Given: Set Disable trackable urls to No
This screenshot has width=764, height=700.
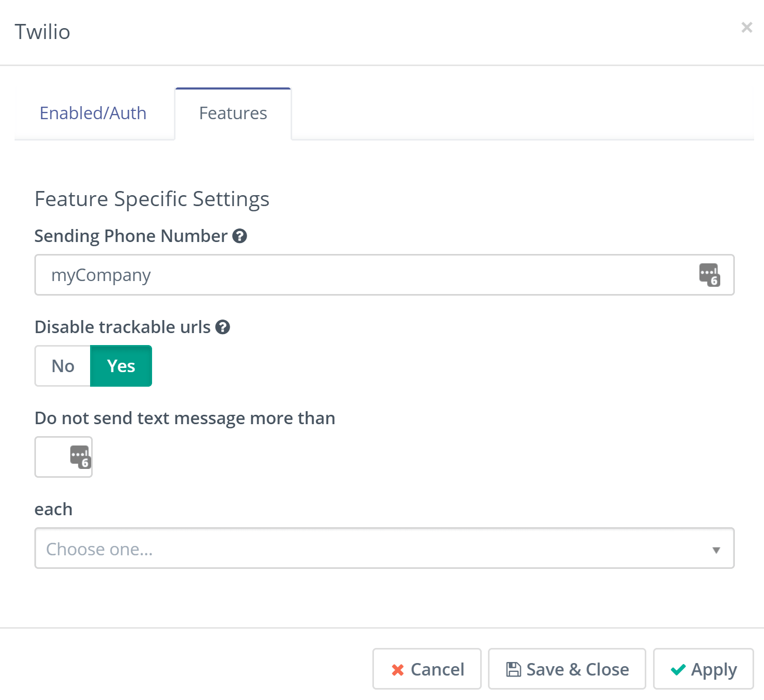Looking at the screenshot, I should [63, 366].
